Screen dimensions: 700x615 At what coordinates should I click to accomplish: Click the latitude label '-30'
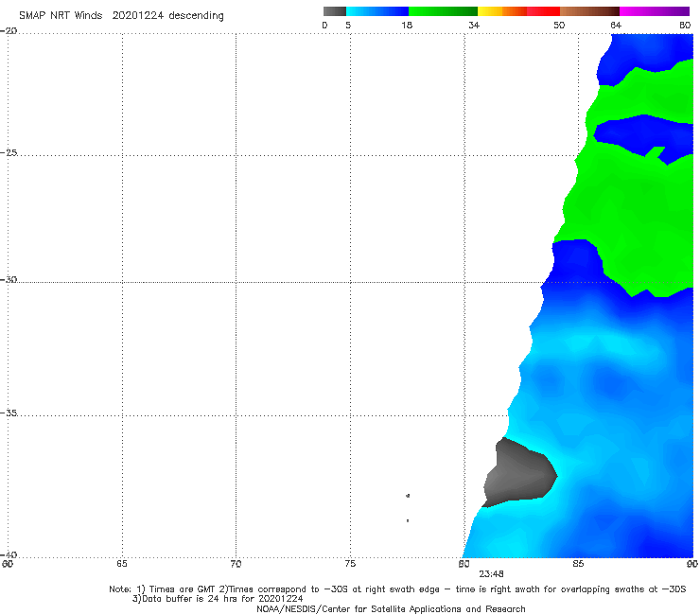point(9,279)
